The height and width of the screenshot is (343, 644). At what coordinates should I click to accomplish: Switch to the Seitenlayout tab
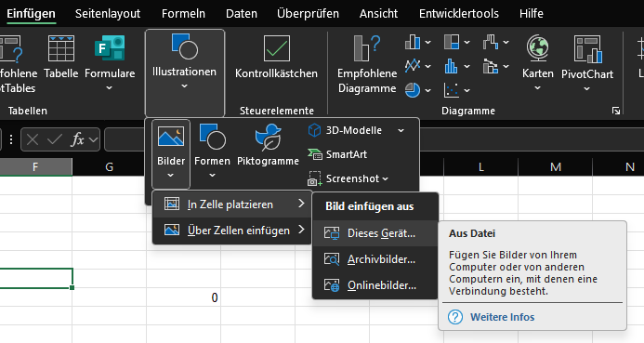108,14
